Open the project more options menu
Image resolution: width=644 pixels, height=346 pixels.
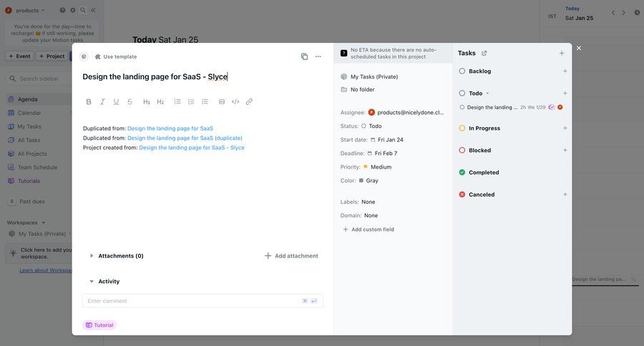click(x=318, y=56)
